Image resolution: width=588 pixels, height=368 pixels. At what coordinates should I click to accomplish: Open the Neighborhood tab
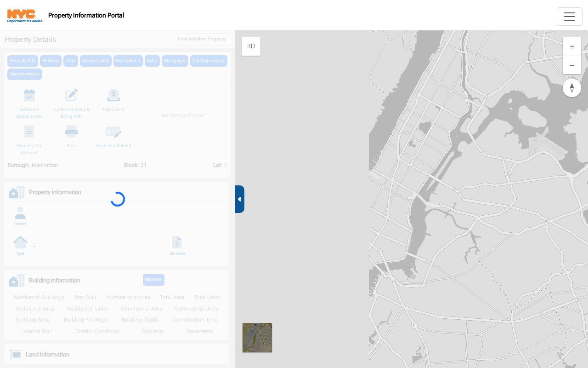(x=24, y=74)
